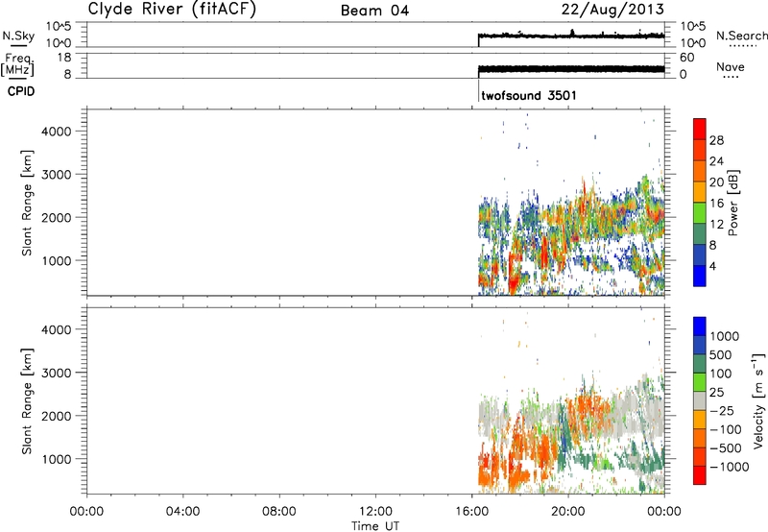
Task: Click the "Slant Range [km]" label of the power panel
Action: (27, 203)
